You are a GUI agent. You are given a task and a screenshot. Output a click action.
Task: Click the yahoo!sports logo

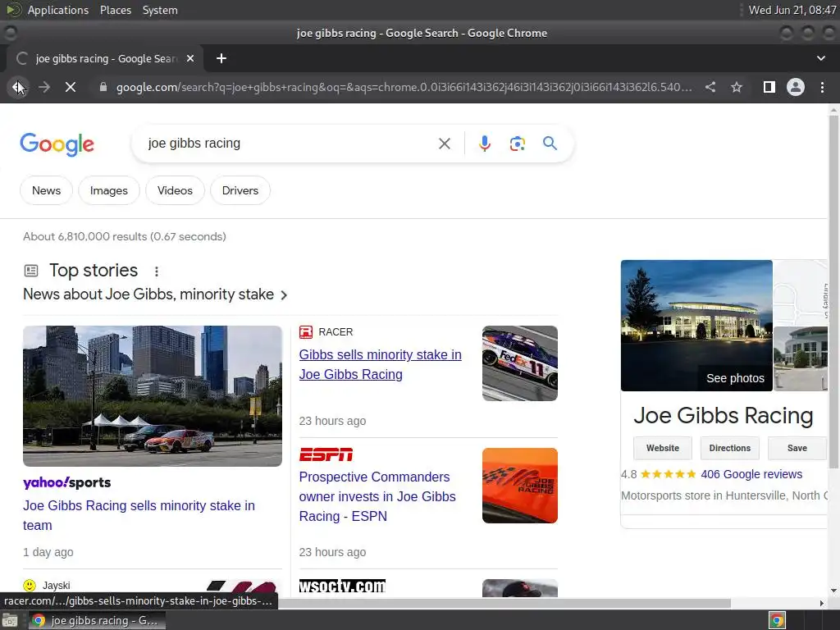pos(67,482)
